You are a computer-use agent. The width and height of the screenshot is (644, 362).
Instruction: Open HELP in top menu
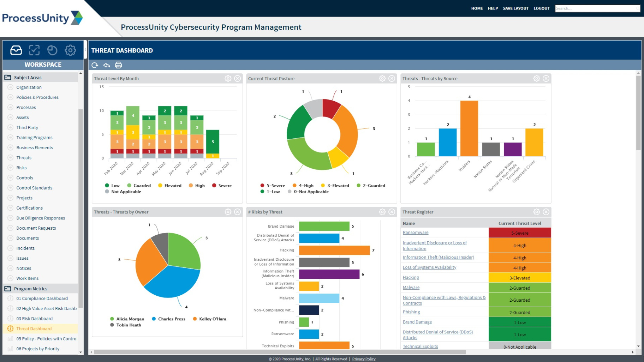click(x=493, y=8)
